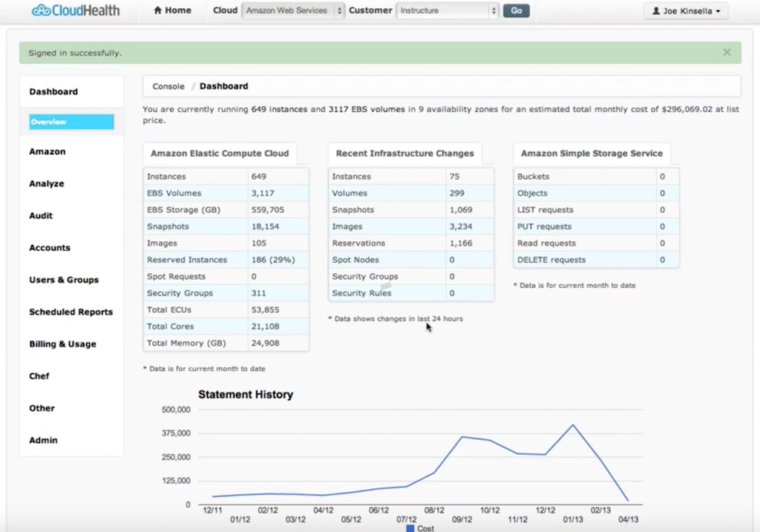The width and height of the screenshot is (760, 532).
Task: Click the 'Objects' row label
Action: [532, 193]
